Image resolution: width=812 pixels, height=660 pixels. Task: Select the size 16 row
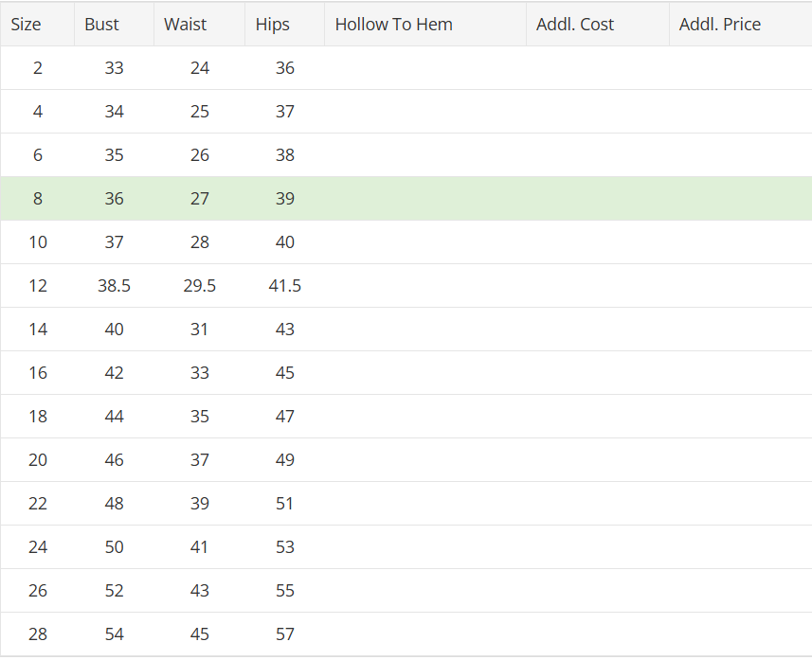[x=406, y=373]
